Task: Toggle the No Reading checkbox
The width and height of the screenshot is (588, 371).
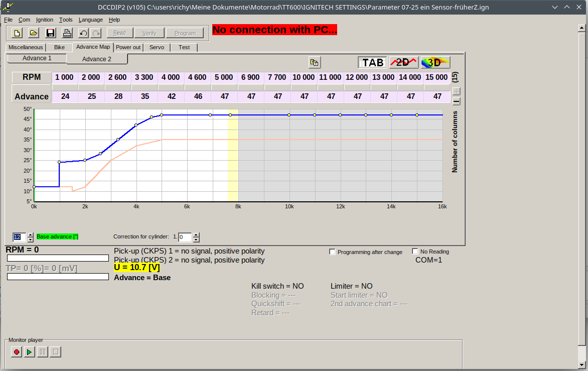Action: pyautogui.click(x=415, y=251)
